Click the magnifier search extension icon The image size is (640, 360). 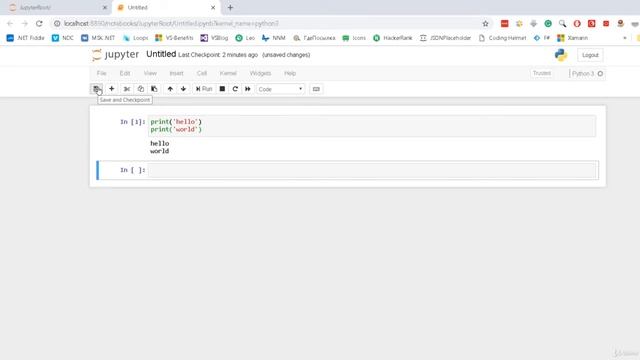pyautogui.click(x=562, y=24)
